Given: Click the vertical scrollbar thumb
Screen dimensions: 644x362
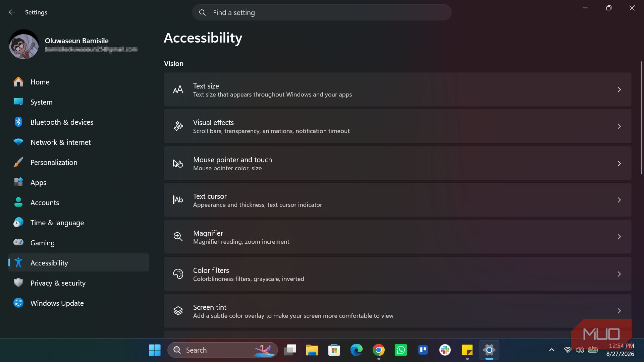Looking at the screenshot, I should tap(642, 117).
